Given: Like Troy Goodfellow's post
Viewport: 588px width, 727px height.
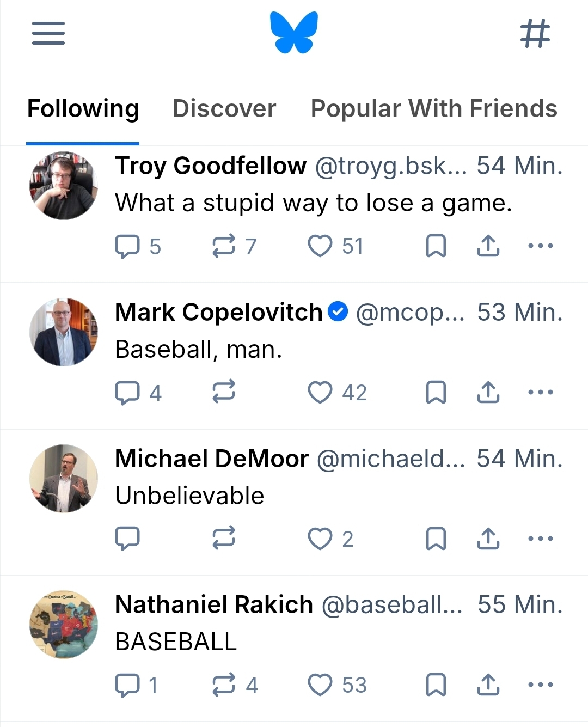Looking at the screenshot, I should [x=320, y=246].
